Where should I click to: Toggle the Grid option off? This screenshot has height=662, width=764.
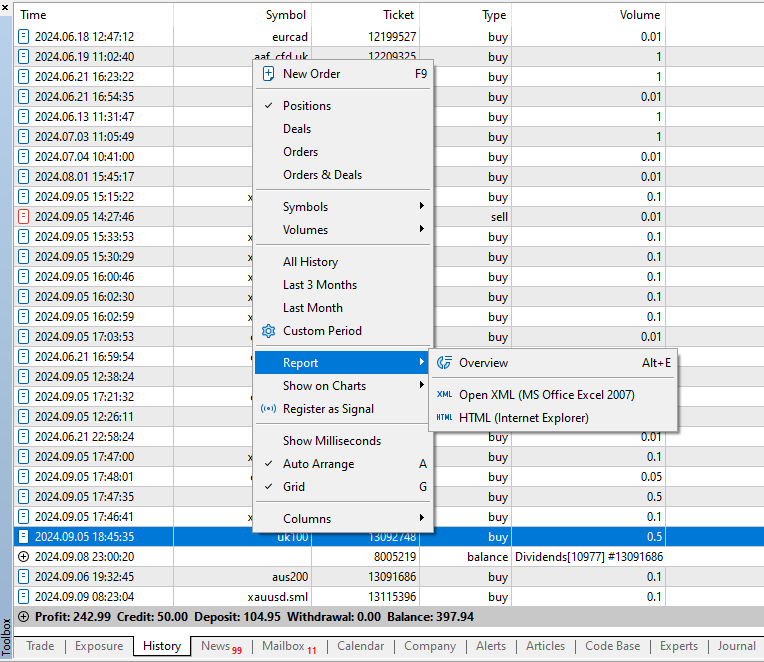pos(294,487)
